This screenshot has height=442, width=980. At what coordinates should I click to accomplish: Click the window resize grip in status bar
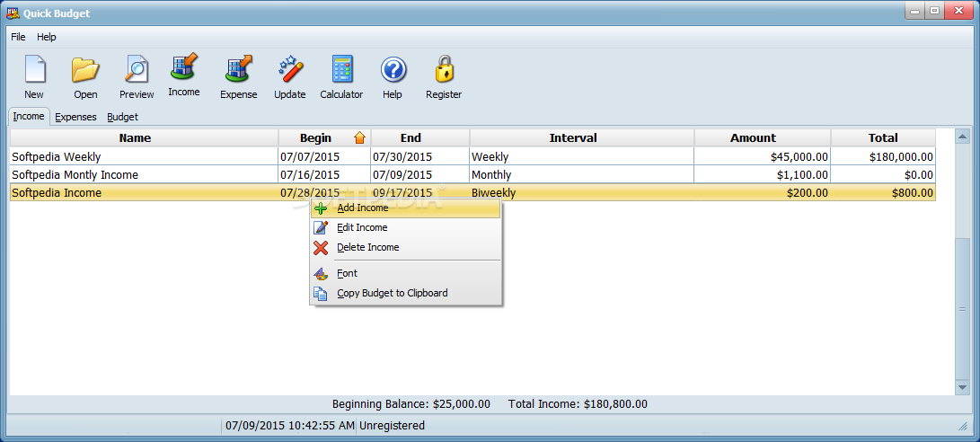(963, 426)
